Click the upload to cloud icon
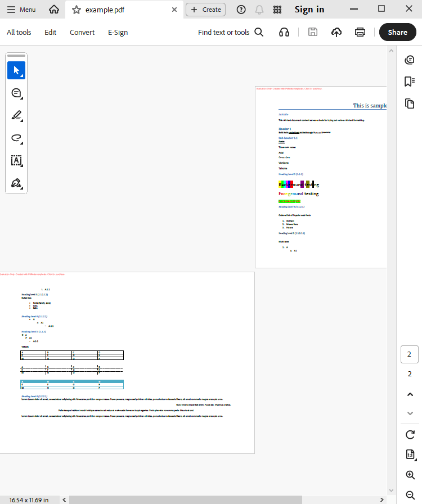This screenshot has width=422, height=504. click(x=336, y=33)
